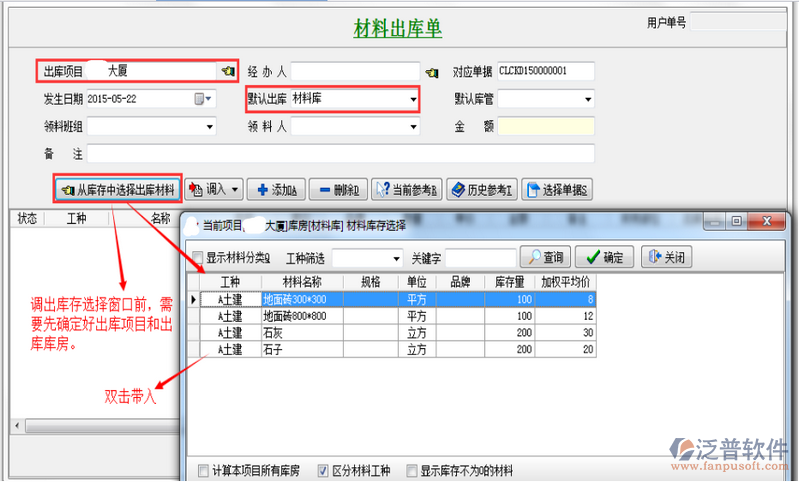
Task: Expand the 工种筛选 dropdown
Action: click(x=396, y=259)
